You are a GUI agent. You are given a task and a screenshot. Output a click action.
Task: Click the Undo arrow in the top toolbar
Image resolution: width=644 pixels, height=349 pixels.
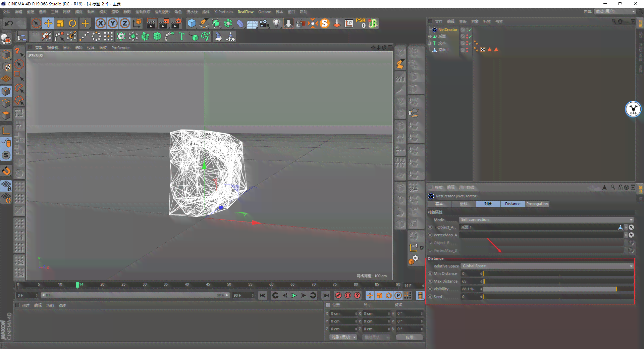9,23
